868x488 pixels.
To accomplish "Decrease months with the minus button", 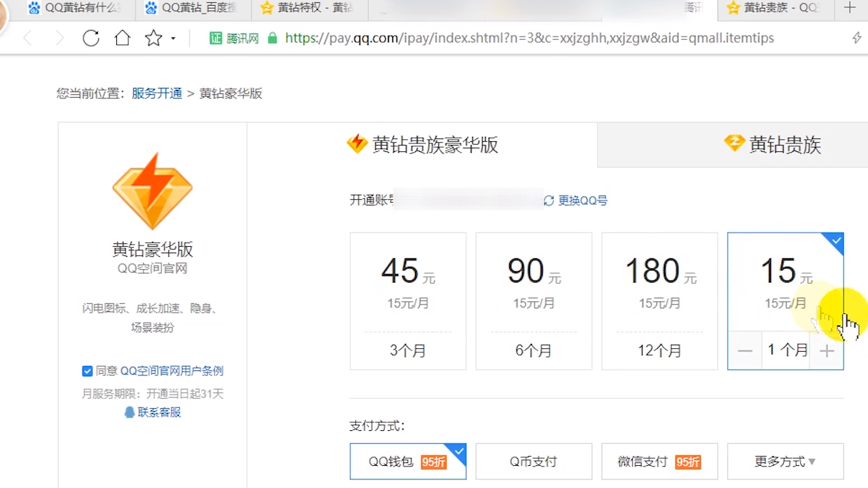I will 745,351.
